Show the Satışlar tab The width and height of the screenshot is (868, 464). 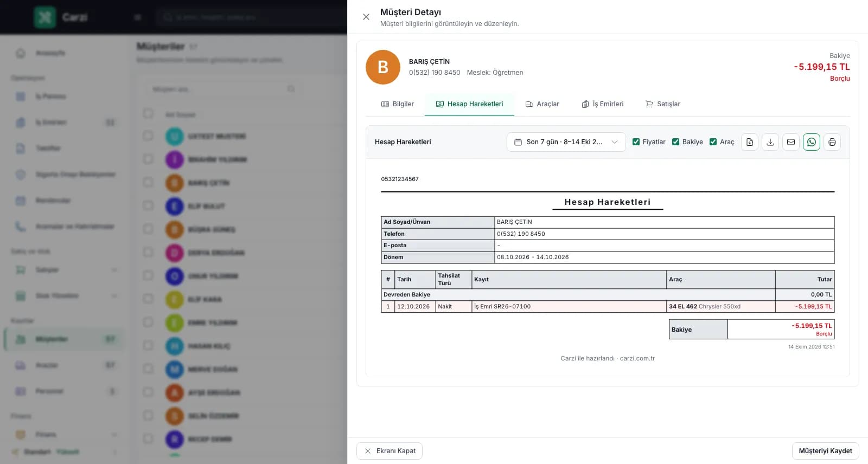pos(663,104)
